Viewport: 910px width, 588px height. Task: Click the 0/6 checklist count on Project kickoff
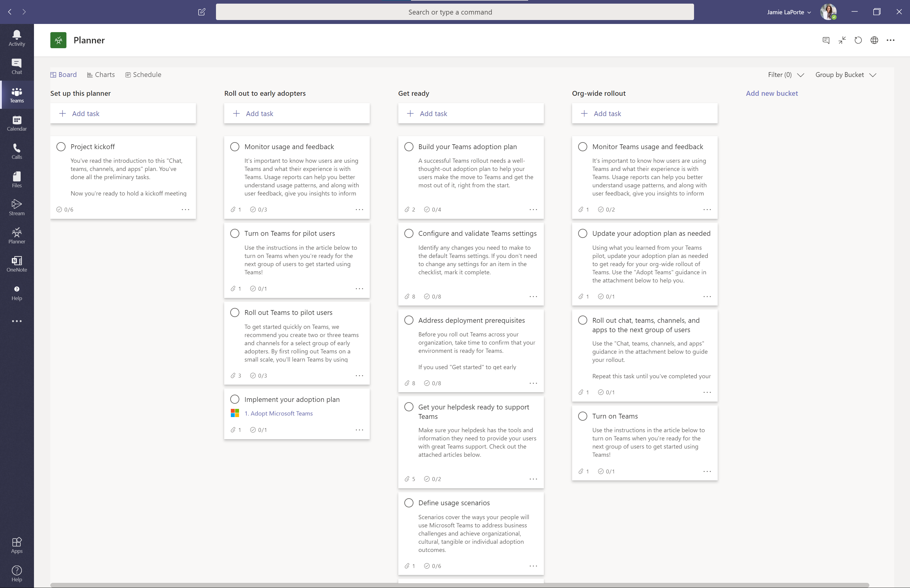tap(65, 210)
